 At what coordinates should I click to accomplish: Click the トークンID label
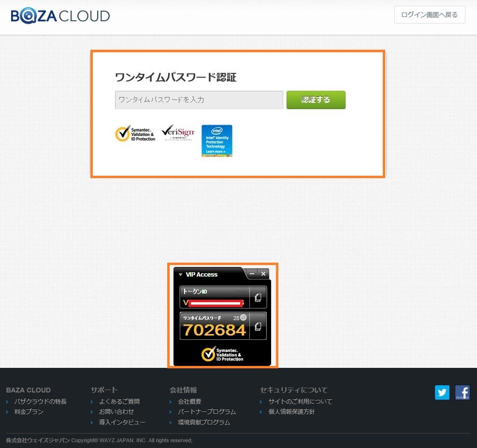tap(195, 291)
